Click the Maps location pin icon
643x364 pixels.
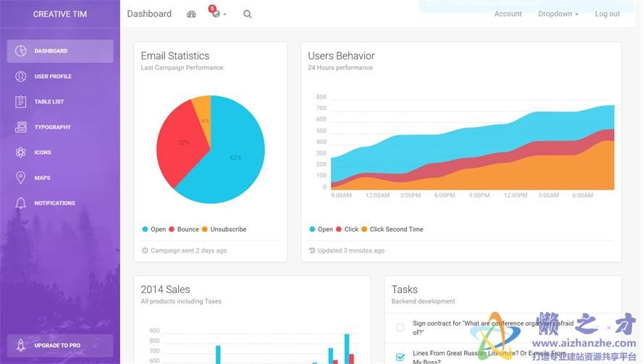point(21,178)
